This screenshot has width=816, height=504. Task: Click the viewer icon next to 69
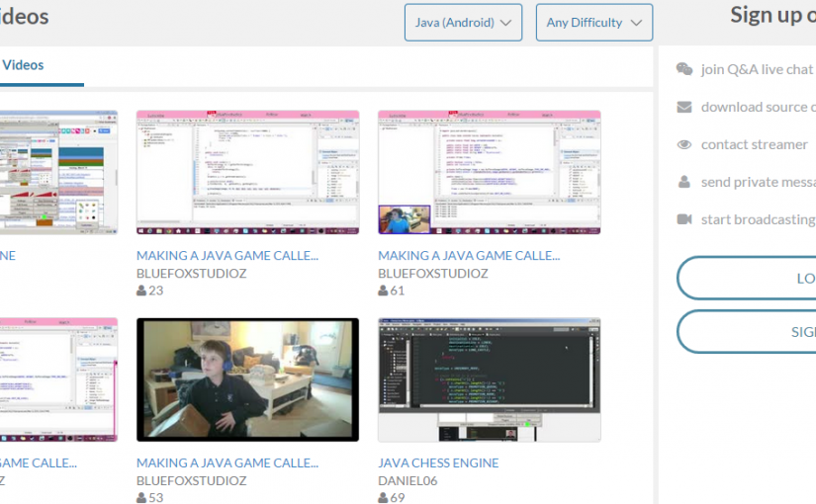[383, 498]
